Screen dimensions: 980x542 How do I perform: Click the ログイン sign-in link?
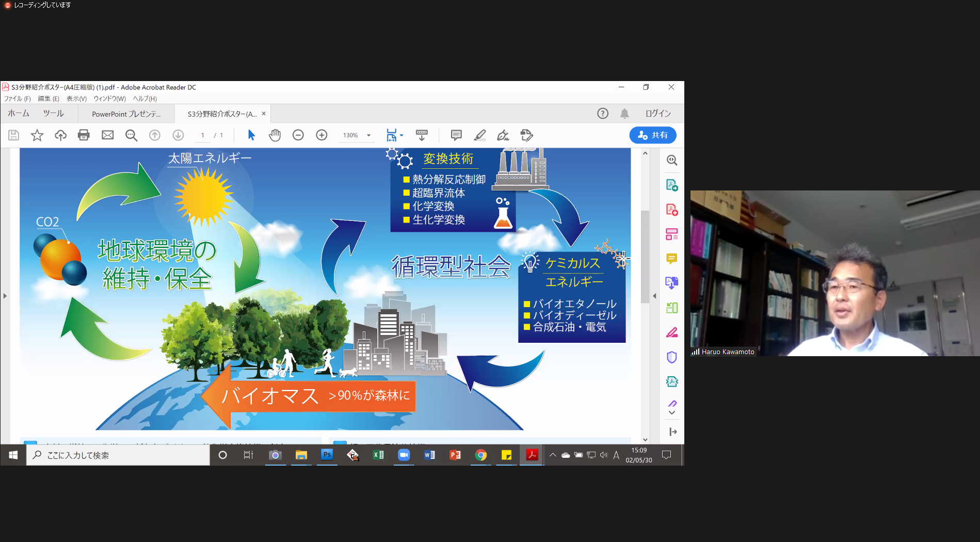[x=658, y=114]
